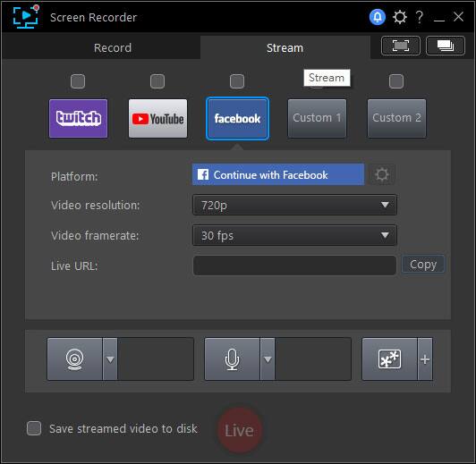476x464 pixels.
Task: Tick the checkbox above YouTube
Action: (x=157, y=81)
